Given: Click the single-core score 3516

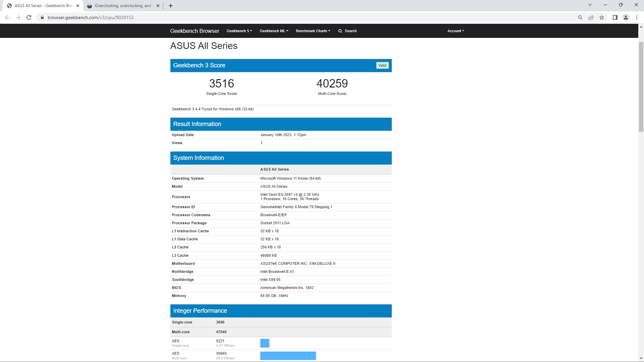Looking at the screenshot, I should (x=221, y=83).
